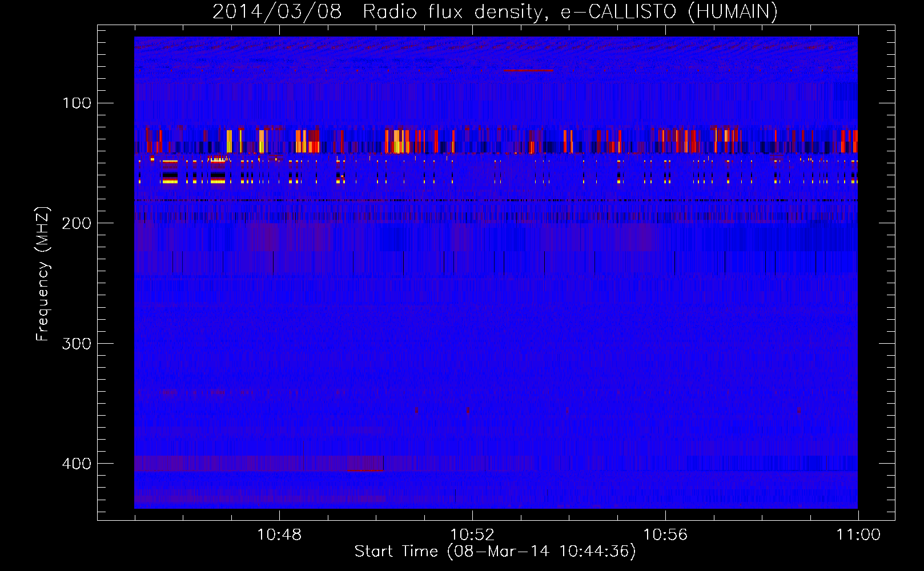Click the 10:56 time tick label
924x571 pixels.
[x=665, y=535]
